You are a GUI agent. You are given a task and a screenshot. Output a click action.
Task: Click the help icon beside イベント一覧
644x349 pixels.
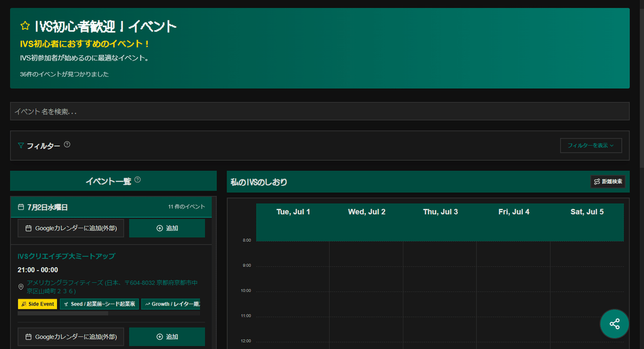(138, 179)
